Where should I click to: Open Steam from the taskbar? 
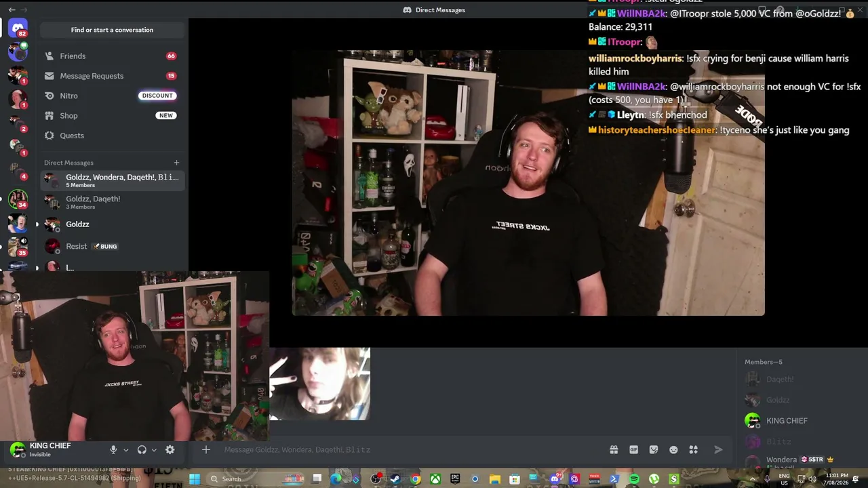pos(395,479)
